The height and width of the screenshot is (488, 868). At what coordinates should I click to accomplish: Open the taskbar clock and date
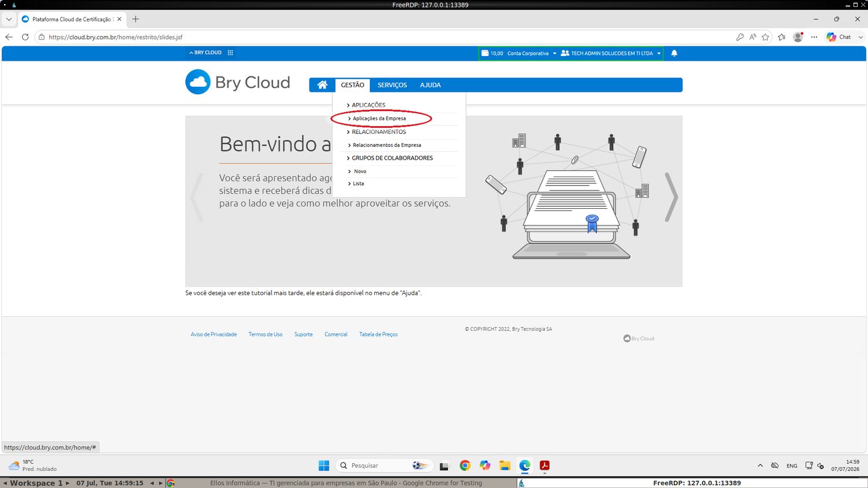845,465
